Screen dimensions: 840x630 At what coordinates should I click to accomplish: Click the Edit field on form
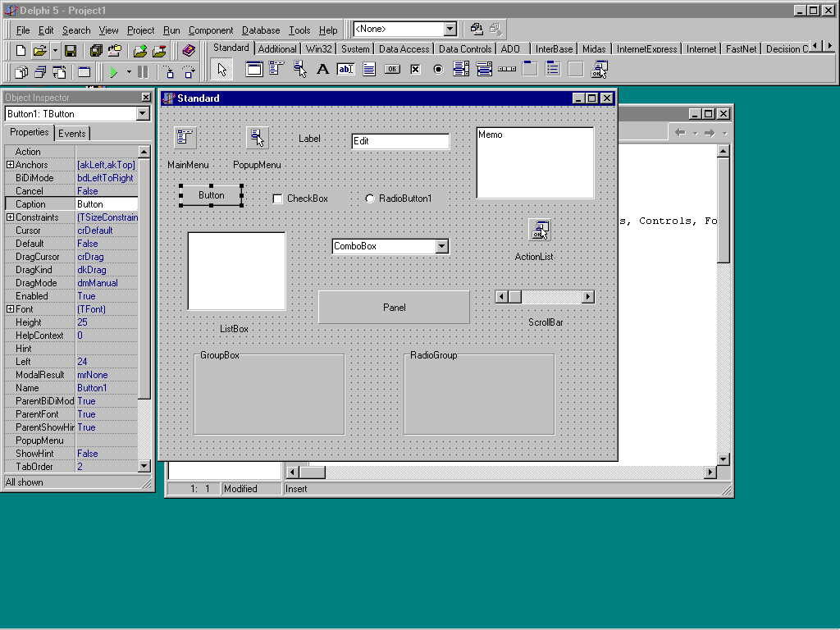pos(400,141)
